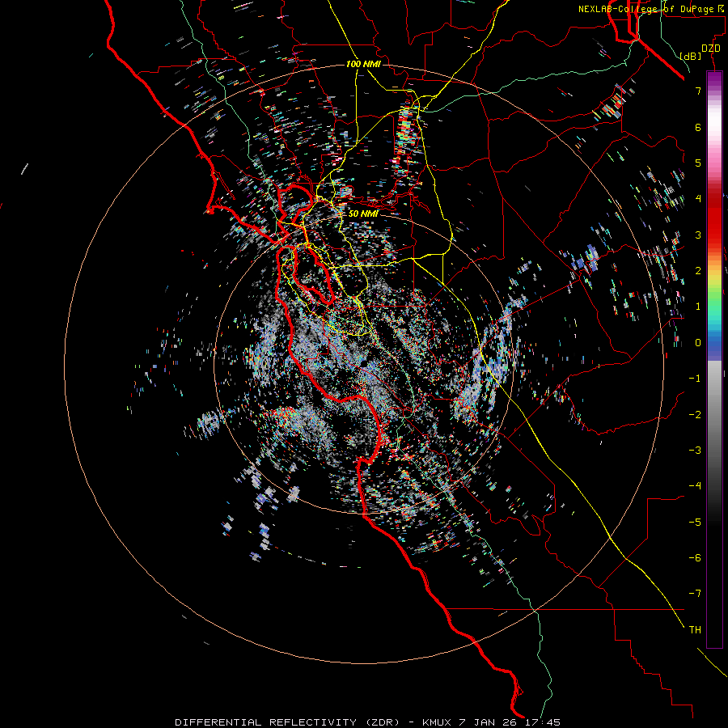Click the "KMUX" radar site identifier
The image size is (728, 728).
pyautogui.click(x=438, y=722)
